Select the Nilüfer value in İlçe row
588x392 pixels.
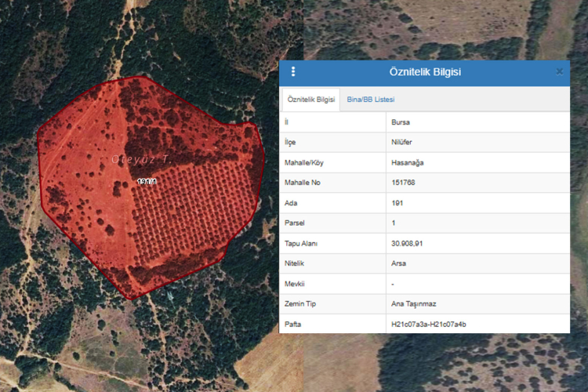coord(401,143)
